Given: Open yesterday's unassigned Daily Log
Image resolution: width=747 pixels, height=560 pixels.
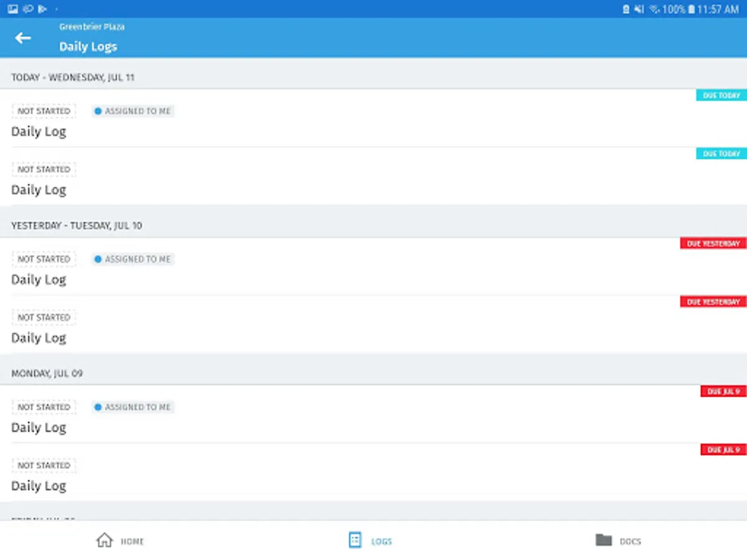Looking at the screenshot, I should pos(374,325).
